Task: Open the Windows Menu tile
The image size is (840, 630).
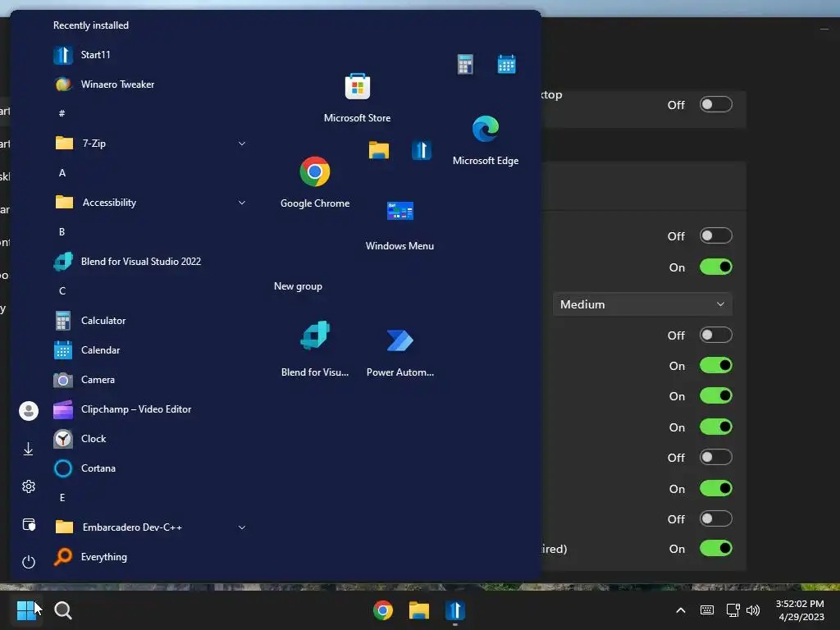Action: pos(399,224)
